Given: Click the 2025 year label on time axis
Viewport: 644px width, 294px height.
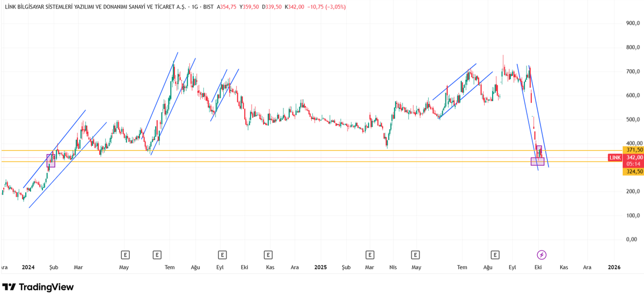Looking at the screenshot, I should tap(321, 267).
